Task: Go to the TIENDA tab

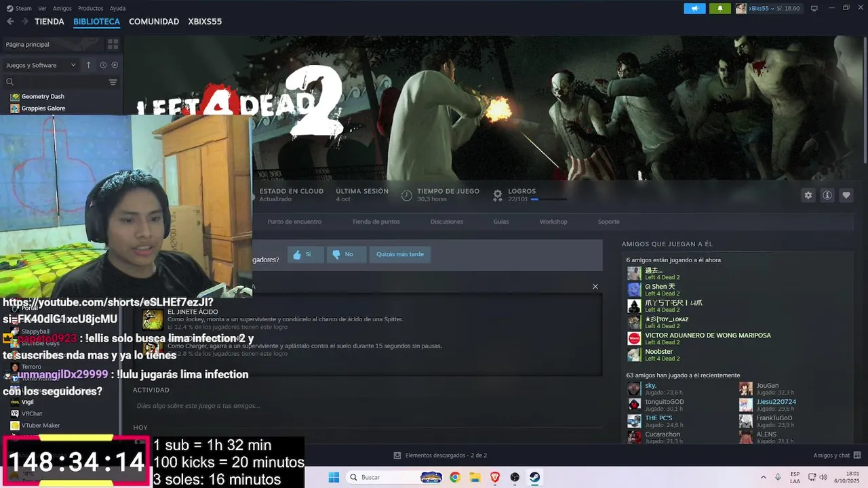Action: [x=50, y=22]
